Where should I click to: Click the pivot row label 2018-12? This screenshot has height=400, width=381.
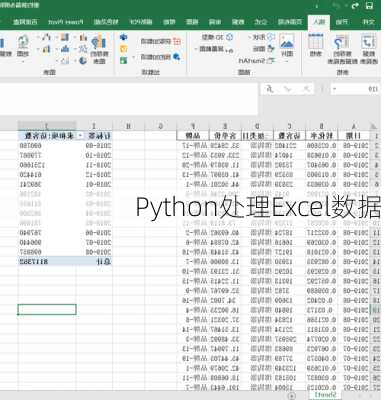[99, 175]
